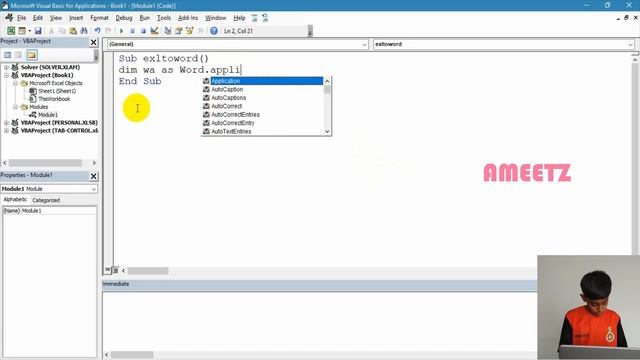The image size is (640, 360).
Task: Expand VBAProject (TAB-CONTROL) node
Action: (x=6, y=131)
